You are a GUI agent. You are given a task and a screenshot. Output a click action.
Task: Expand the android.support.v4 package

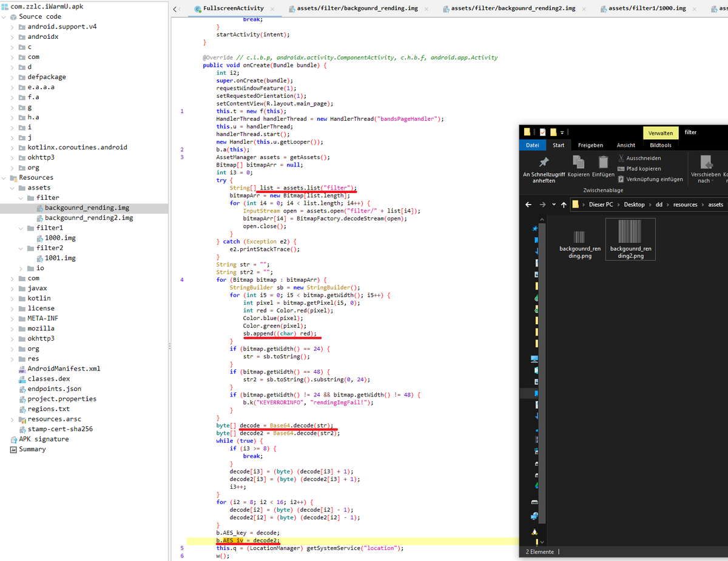click(13, 27)
